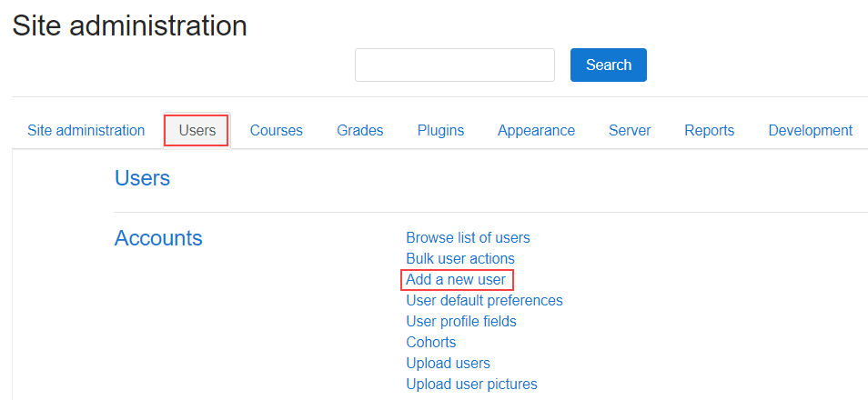Switch to the Appearance tab
This screenshot has height=400, width=868.
[x=536, y=131]
